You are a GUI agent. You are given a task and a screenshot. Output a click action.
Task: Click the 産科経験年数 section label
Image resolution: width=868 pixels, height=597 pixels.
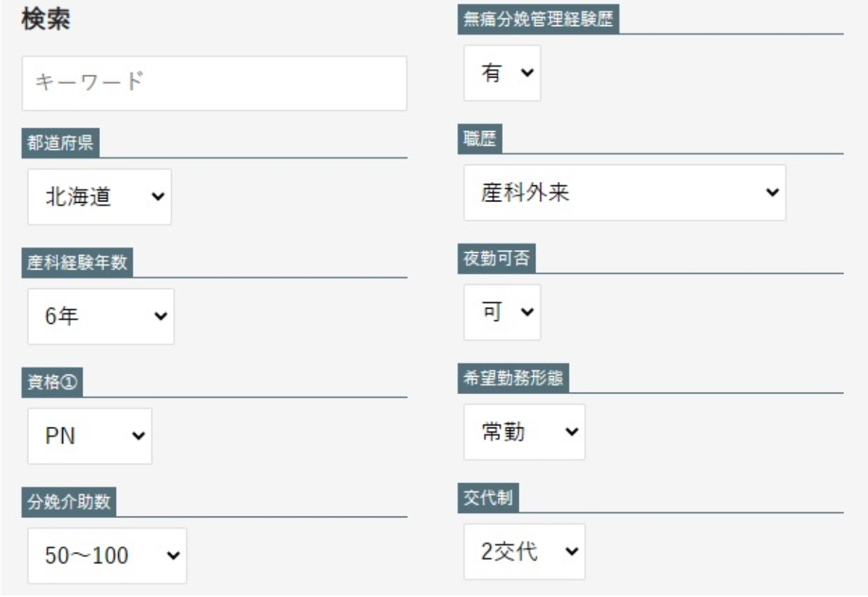(76, 263)
